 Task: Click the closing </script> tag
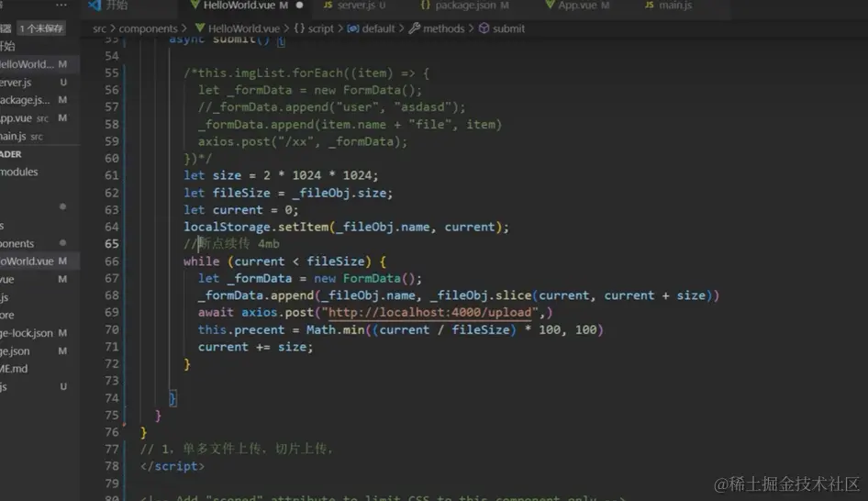tap(172, 466)
